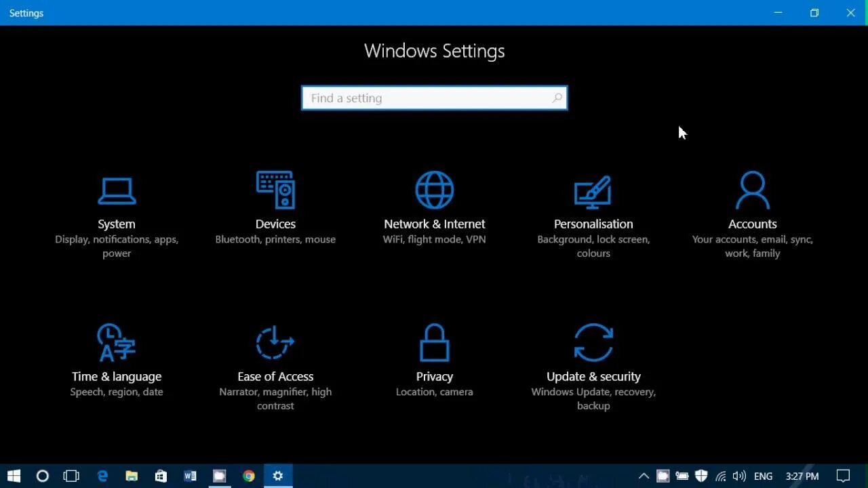
Task: Click the 3:27 PM taskbar clock
Action: point(802,476)
